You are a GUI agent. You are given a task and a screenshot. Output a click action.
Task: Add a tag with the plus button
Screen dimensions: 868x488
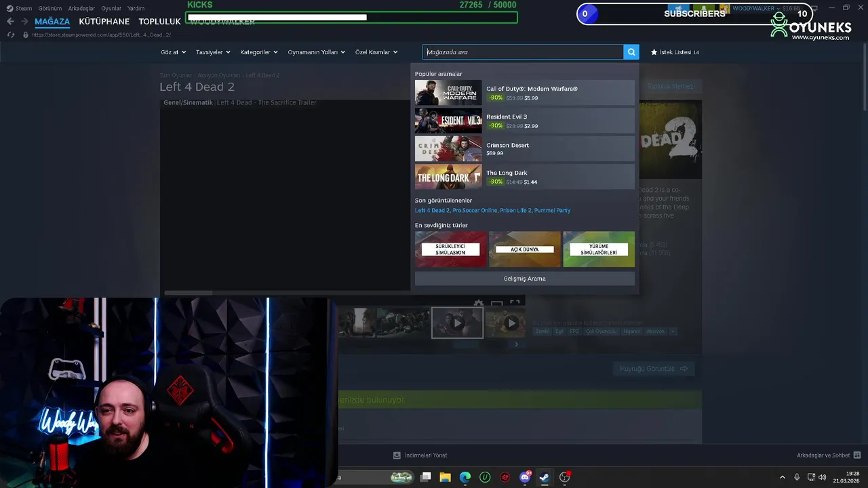[673, 331]
